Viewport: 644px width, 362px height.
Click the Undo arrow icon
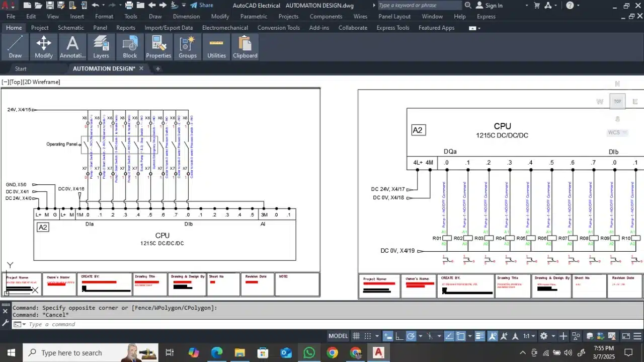pyautogui.click(x=95, y=6)
